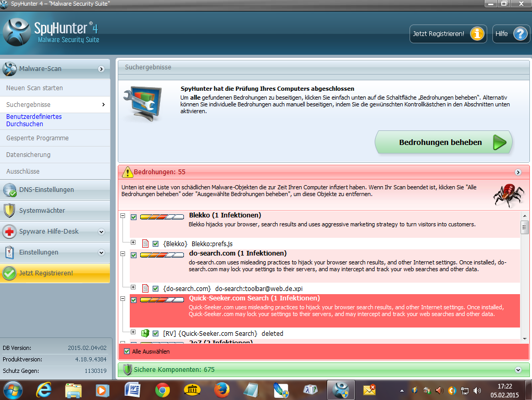Open the Systemwächter section
This screenshot has height=400, width=532.
[x=55, y=211]
